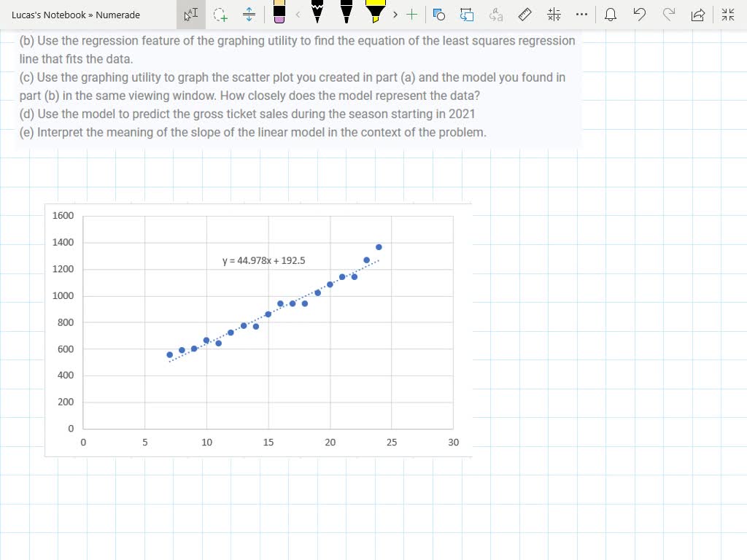Pick the Eraser tool

pyautogui.click(x=279, y=12)
